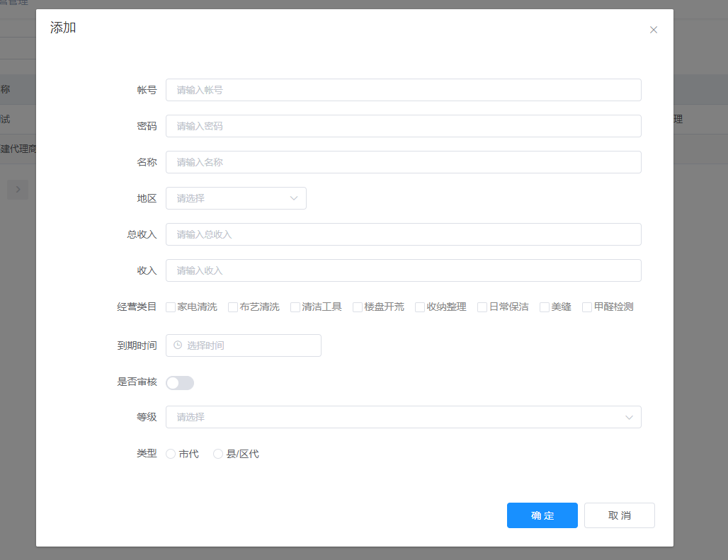Open the 到期时间 time picker field
The height and width of the screenshot is (560, 728).
pyautogui.click(x=244, y=345)
